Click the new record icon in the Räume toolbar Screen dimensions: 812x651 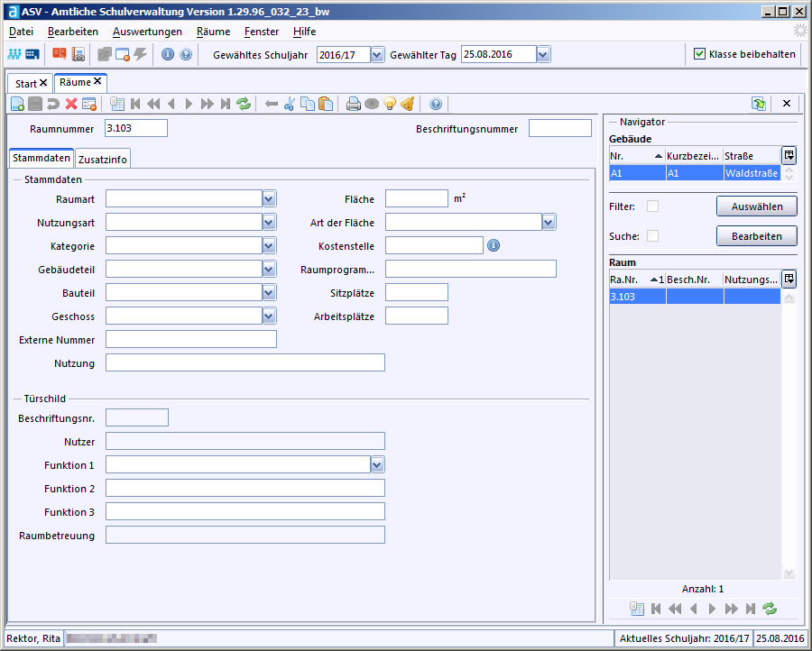(17, 104)
